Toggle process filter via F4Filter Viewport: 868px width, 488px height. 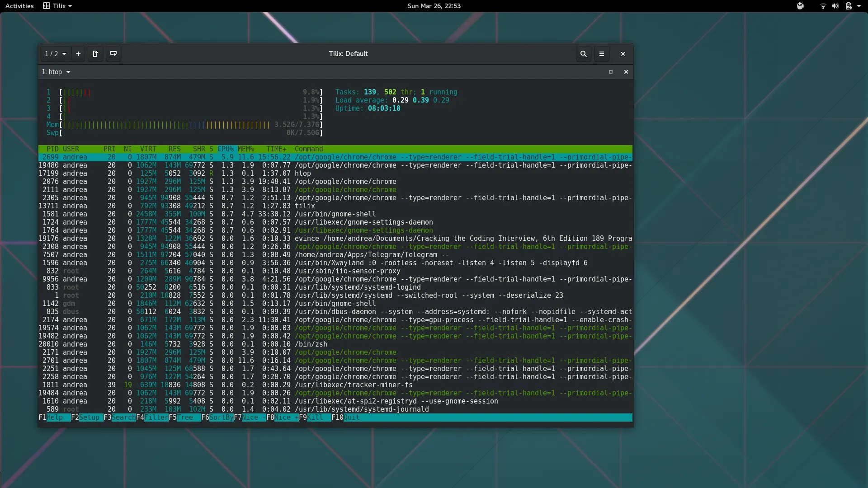(x=153, y=418)
